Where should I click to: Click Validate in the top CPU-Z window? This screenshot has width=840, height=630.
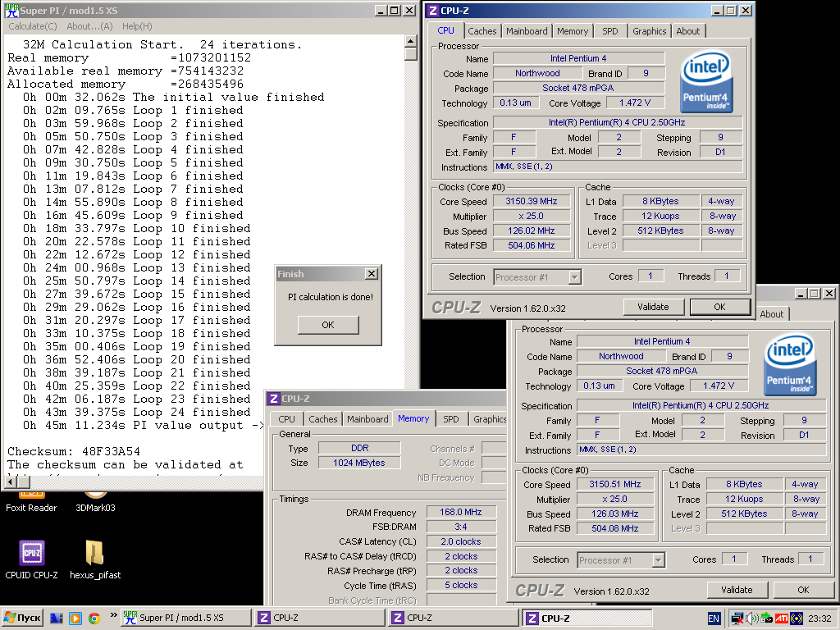(653, 307)
